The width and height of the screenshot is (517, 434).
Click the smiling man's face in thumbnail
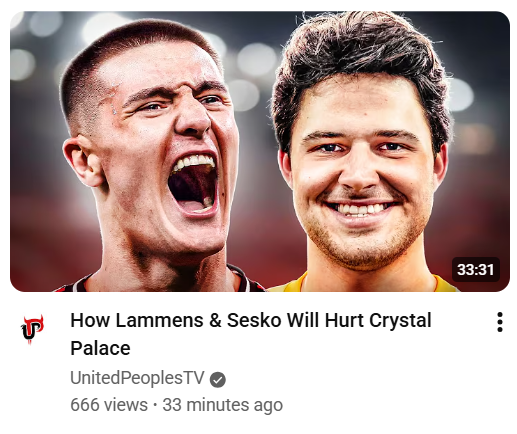pyautogui.click(x=362, y=170)
